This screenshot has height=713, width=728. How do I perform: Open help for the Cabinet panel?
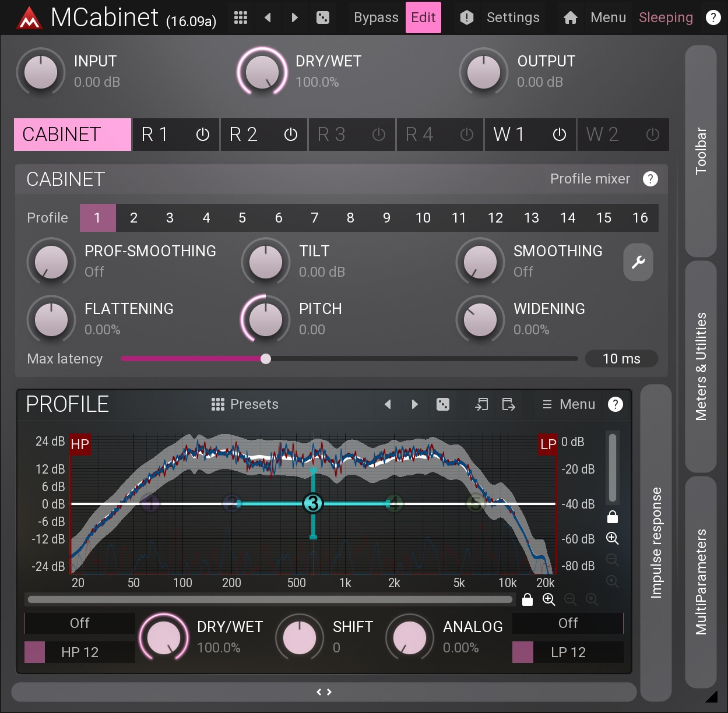coord(650,179)
